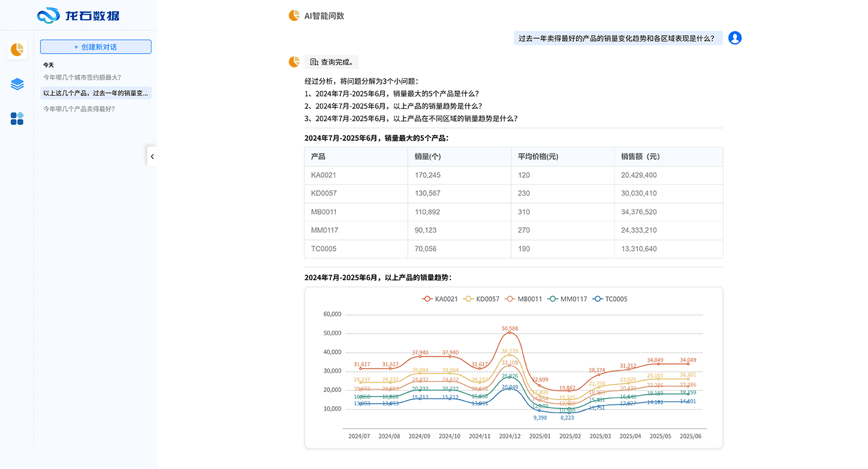Click the 8,223 lowest data point
The height and width of the screenshot is (469, 868).
click(570, 412)
